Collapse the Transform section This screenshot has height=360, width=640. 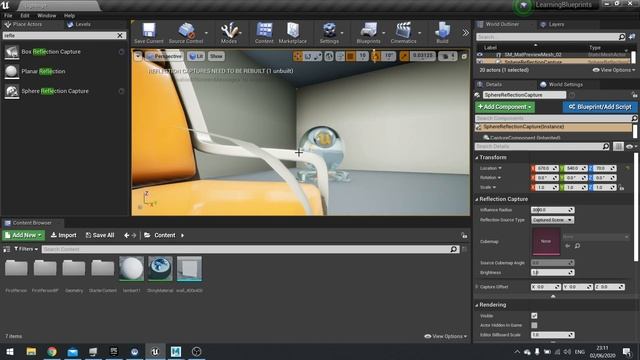[477, 158]
